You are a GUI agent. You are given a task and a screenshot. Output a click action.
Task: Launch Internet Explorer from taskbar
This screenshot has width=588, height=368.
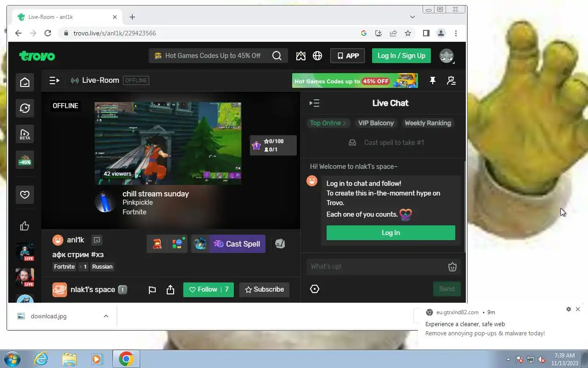[x=41, y=359]
